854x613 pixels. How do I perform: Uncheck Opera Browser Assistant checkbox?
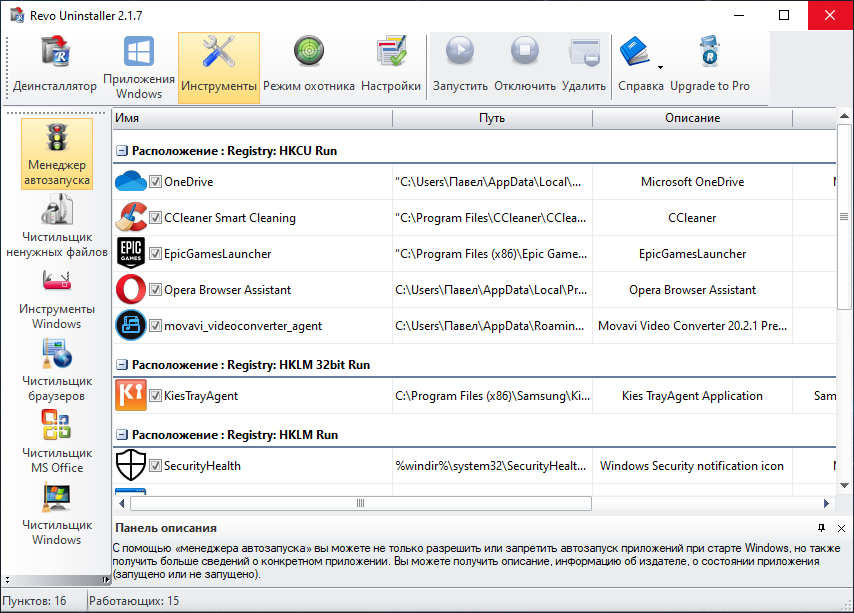pyautogui.click(x=155, y=289)
